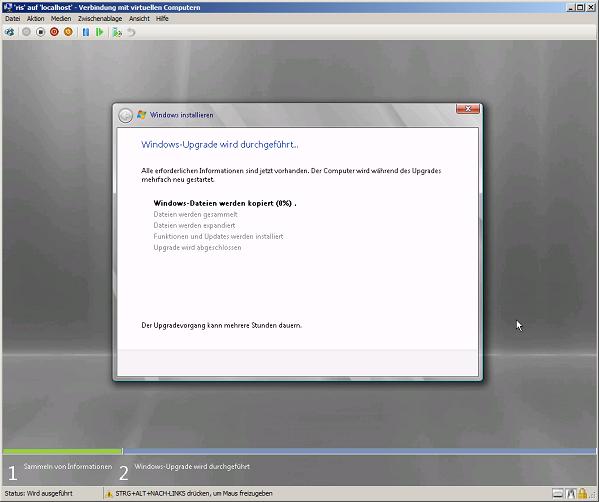Image resolution: width=599 pixels, height=502 pixels.
Task: Open the Datei menu
Action: coord(12,19)
